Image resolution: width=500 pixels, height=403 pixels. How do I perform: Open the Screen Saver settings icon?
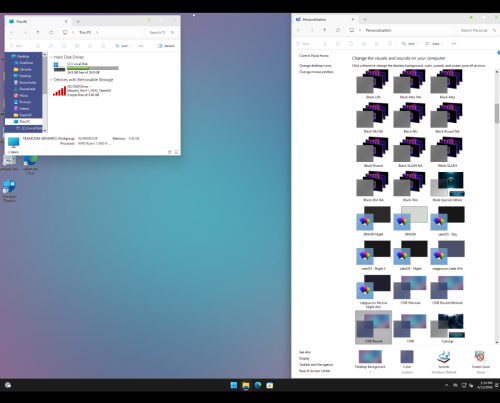[x=480, y=357]
